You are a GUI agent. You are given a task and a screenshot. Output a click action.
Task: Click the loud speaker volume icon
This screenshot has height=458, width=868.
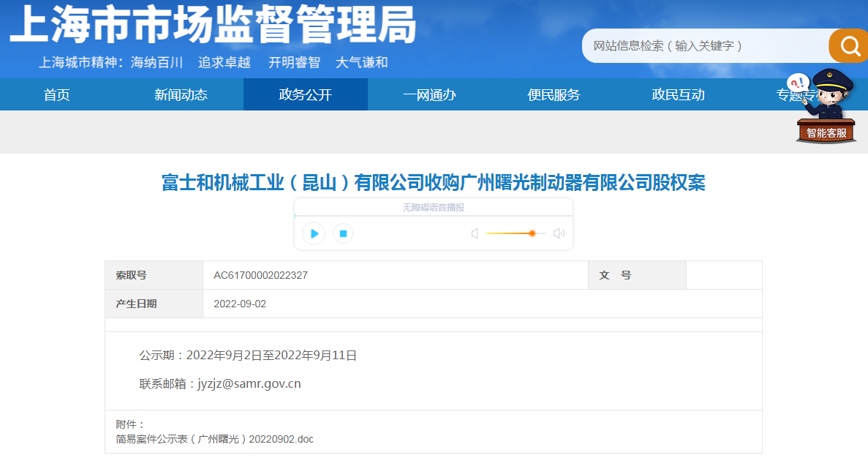(559, 233)
